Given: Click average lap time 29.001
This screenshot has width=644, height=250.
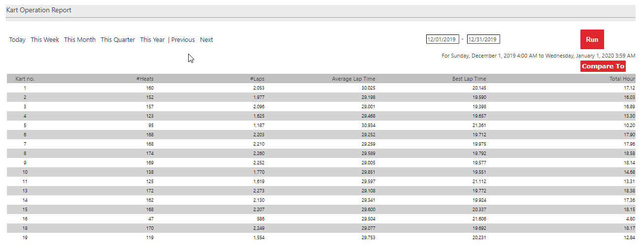Looking at the screenshot, I should coord(368,107).
